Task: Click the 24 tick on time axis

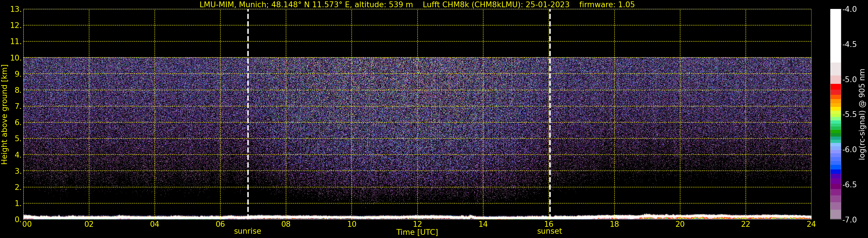Action: click(x=811, y=224)
